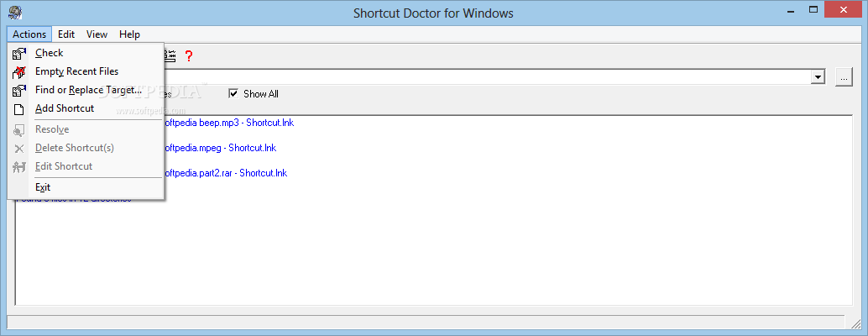This screenshot has width=868, height=336.
Task: Expand the folder path dropdown arrow
Action: tap(818, 77)
